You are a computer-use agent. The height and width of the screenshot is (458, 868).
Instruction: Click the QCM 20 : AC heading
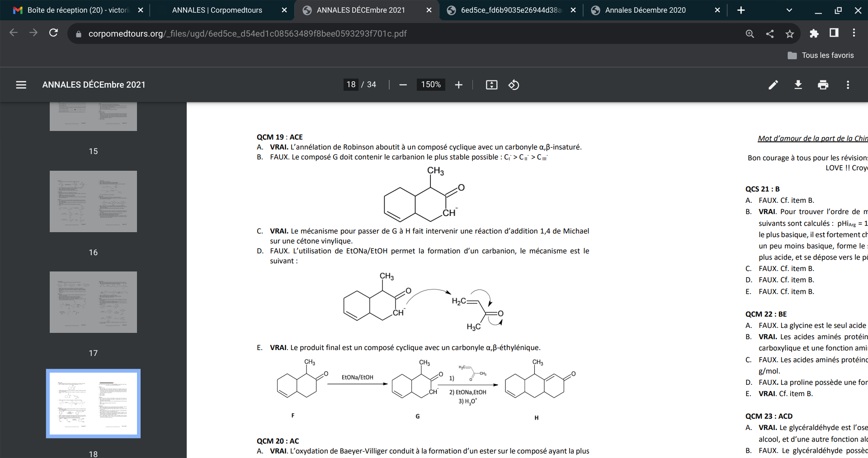pos(278,441)
